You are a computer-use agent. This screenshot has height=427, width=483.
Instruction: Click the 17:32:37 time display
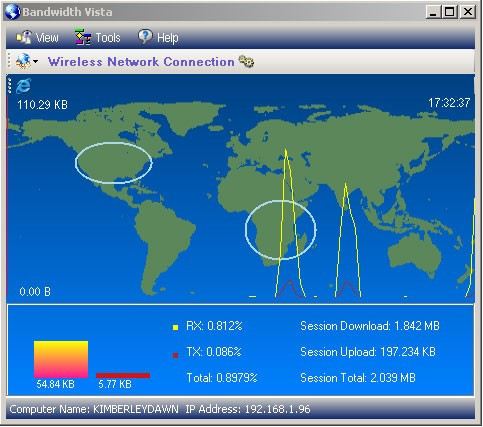449,103
